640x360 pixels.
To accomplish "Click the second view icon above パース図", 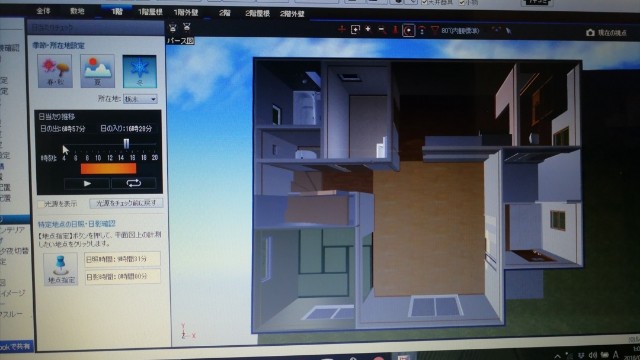I will pos(187,27).
